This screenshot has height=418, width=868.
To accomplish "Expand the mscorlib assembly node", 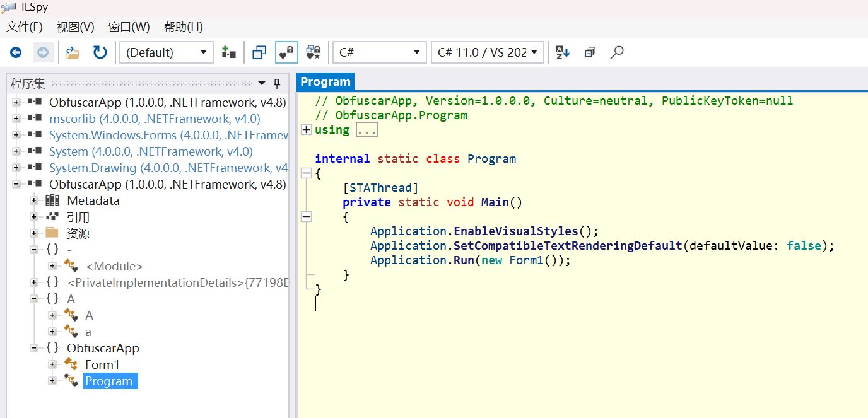I will click(16, 119).
